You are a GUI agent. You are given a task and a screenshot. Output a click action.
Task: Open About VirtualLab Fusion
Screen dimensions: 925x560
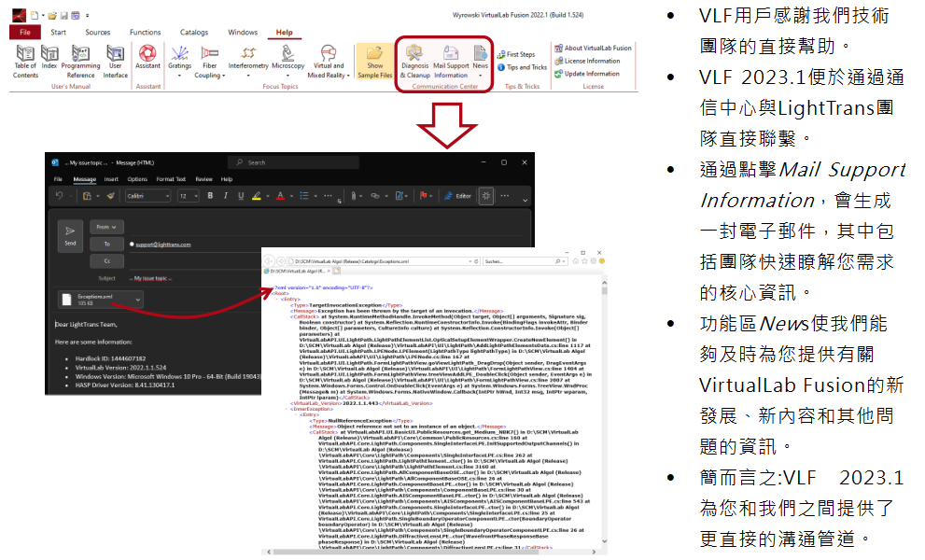[593, 48]
